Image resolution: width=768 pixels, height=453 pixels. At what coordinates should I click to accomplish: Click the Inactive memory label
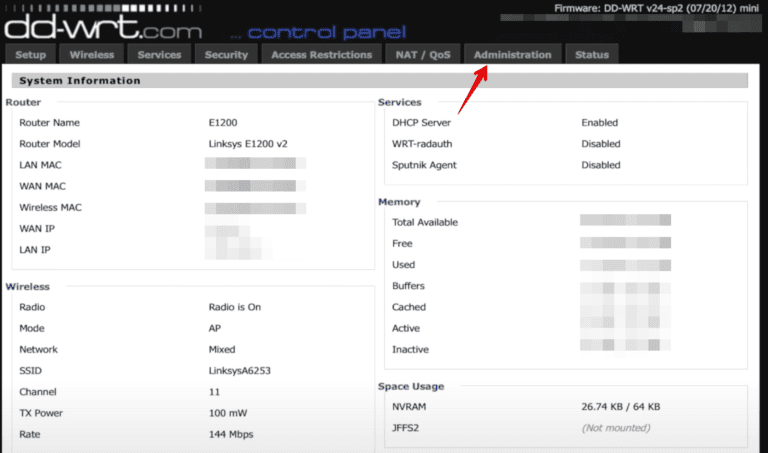[x=410, y=349]
